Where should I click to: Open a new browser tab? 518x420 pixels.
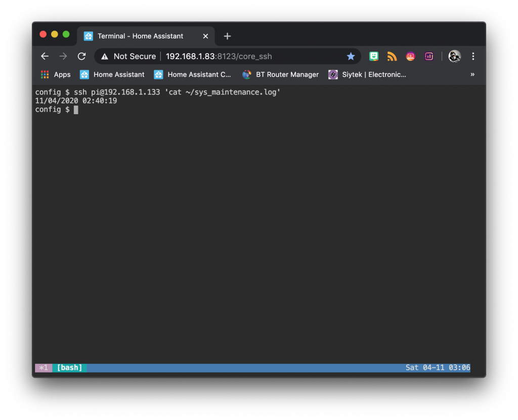click(227, 36)
